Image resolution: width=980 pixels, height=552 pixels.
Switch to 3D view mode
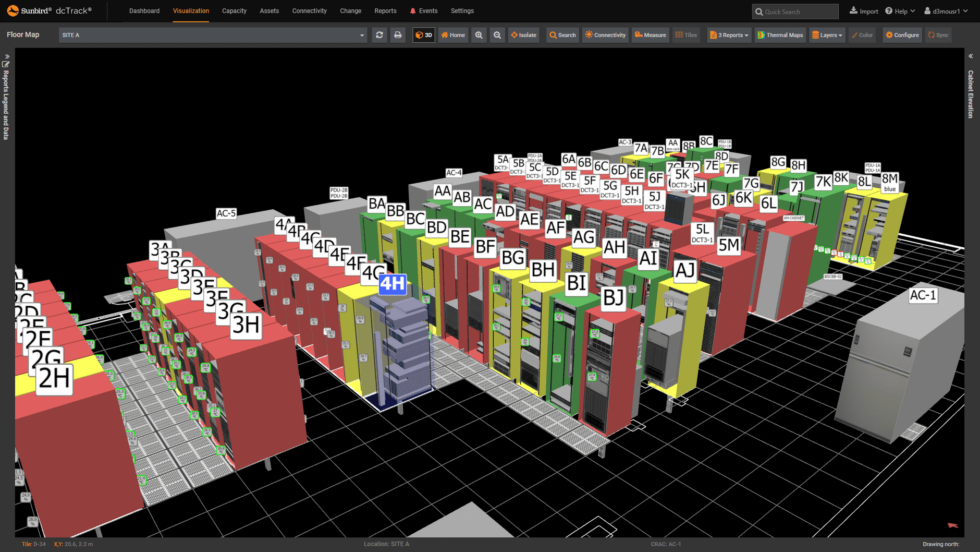tap(423, 35)
